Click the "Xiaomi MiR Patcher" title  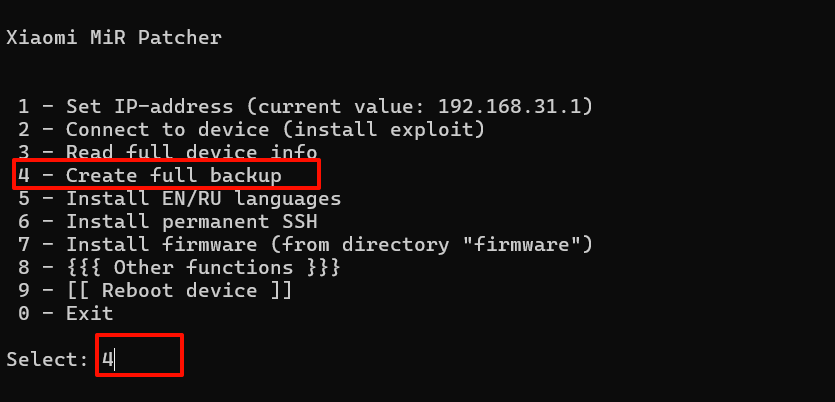[113, 38]
